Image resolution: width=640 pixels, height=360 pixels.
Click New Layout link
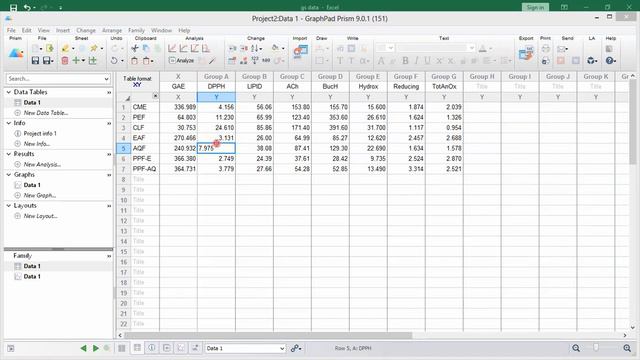pyautogui.click(x=40, y=216)
